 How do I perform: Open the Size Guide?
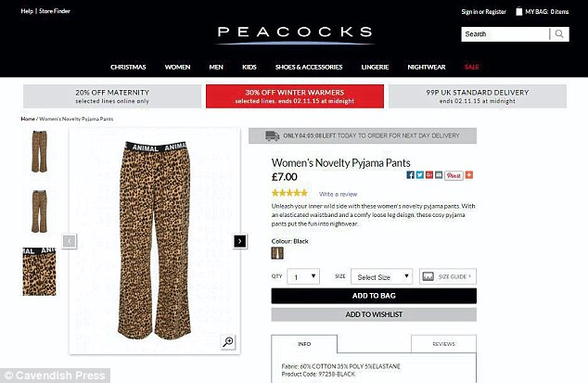point(448,276)
